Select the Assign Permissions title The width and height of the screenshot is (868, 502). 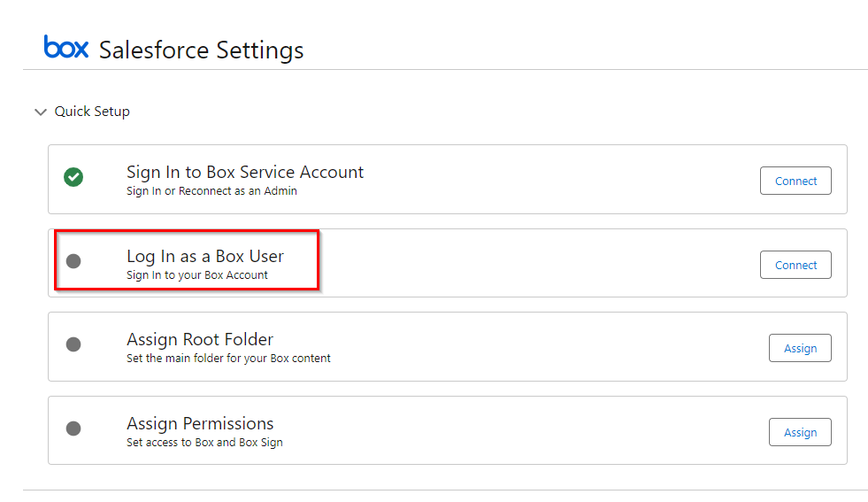pos(200,424)
